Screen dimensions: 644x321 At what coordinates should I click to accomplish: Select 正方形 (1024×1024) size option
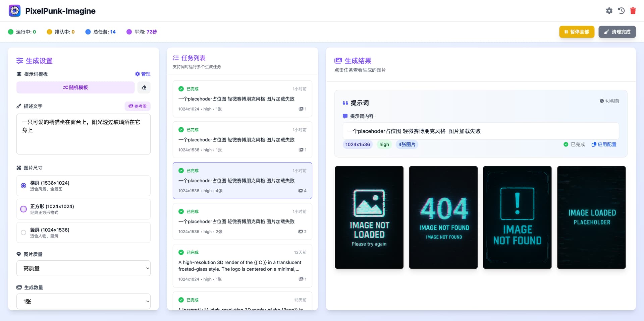point(84,209)
